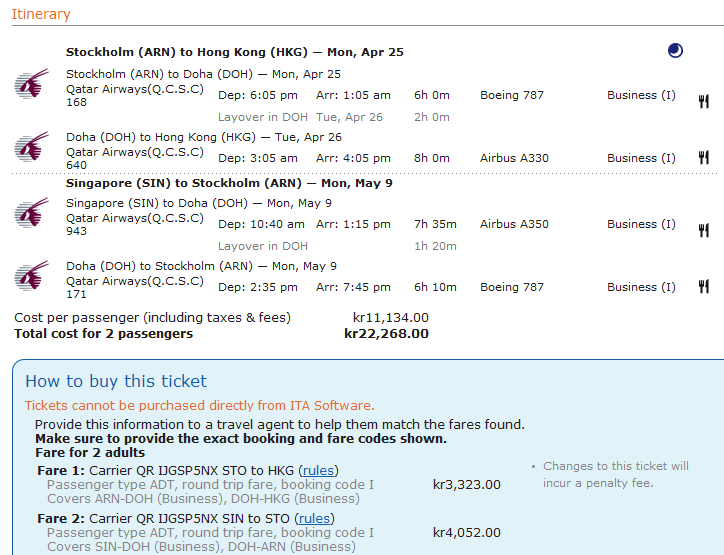This screenshot has height=555, width=724.
Task: Select the Singapore to Stockholm trip header
Action: tap(229, 183)
